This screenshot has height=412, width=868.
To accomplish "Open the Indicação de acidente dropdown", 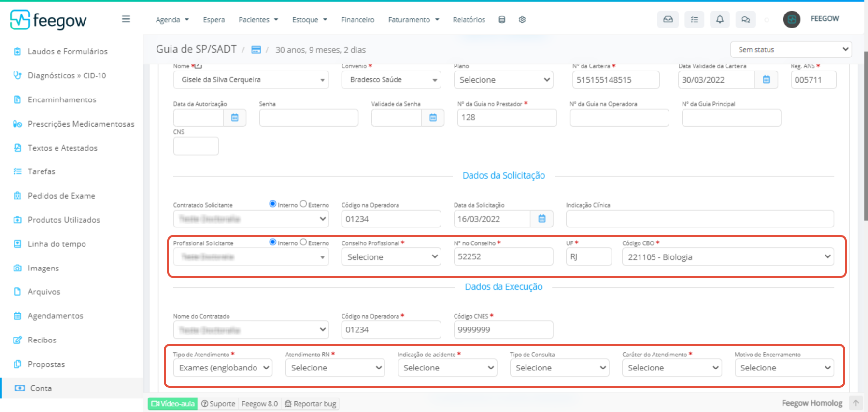I will pos(447,368).
